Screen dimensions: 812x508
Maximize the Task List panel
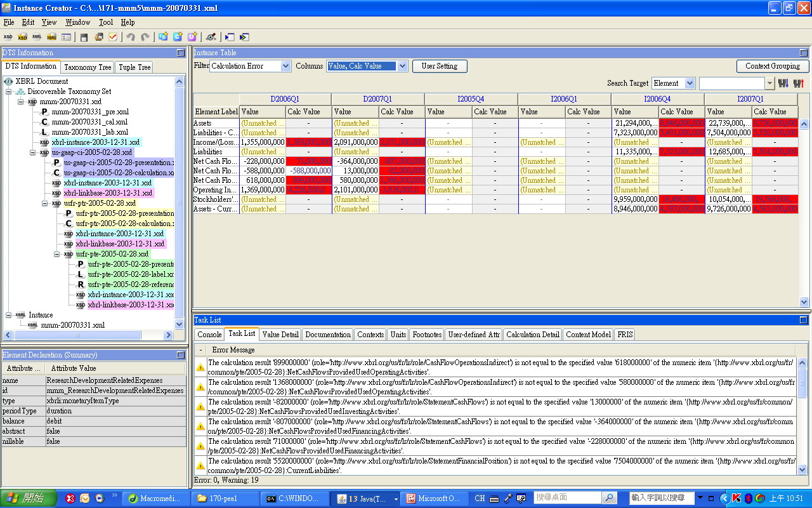tap(804, 320)
